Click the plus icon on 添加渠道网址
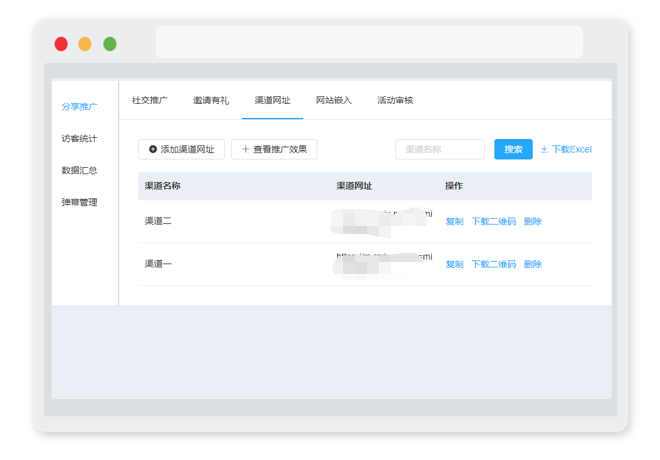The height and width of the screenshot is (460, 660). point(153,149)
